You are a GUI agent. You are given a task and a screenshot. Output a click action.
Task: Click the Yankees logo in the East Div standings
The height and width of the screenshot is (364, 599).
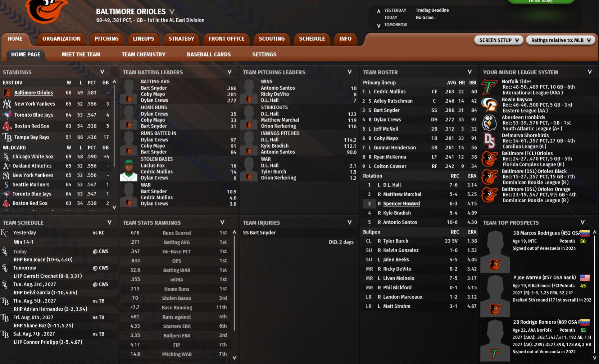7,104
